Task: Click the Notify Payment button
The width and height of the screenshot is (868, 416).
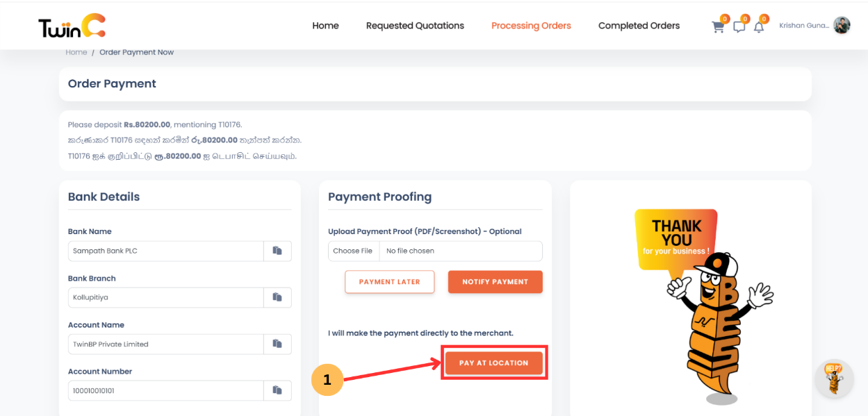Action: 495,281
